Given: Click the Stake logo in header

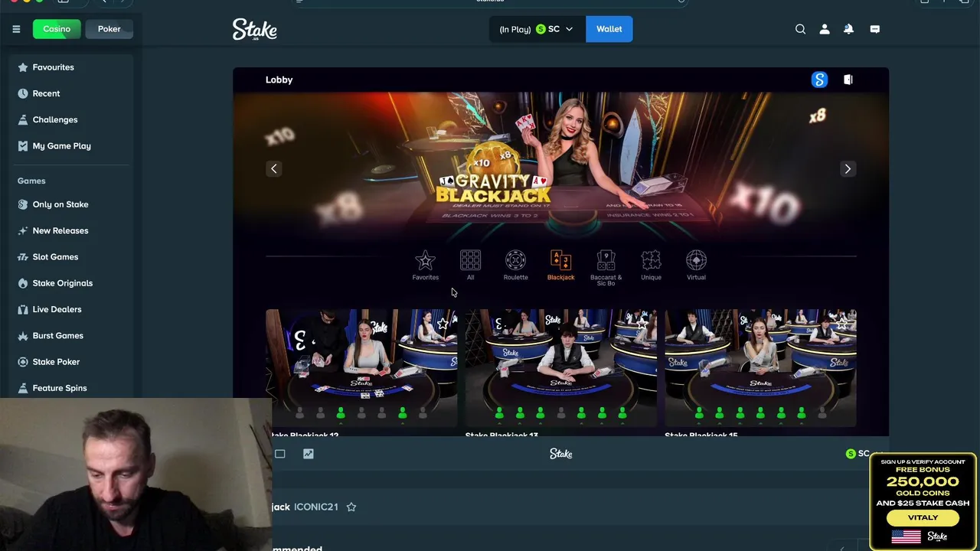Looking at the screenshot, I should [255, 30].
